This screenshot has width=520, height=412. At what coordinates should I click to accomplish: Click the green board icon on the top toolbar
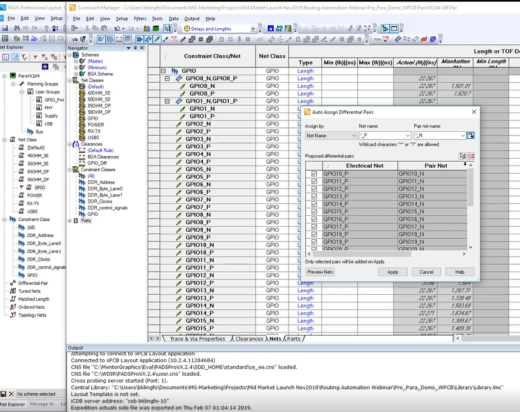click(x=156, y=29)
